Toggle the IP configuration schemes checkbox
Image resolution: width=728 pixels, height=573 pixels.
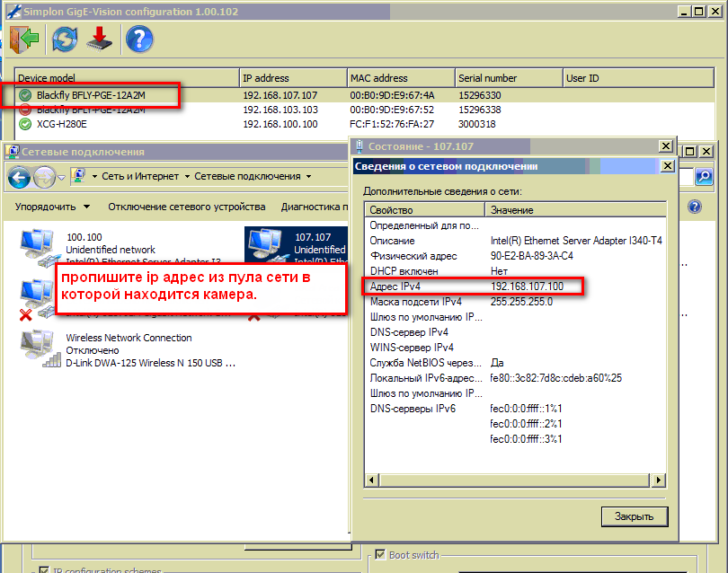click(43, 569)
